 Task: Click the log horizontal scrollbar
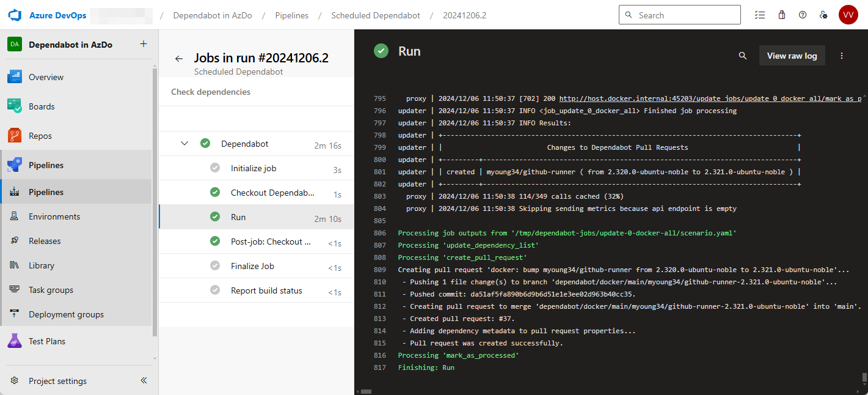tap(367, 391)
